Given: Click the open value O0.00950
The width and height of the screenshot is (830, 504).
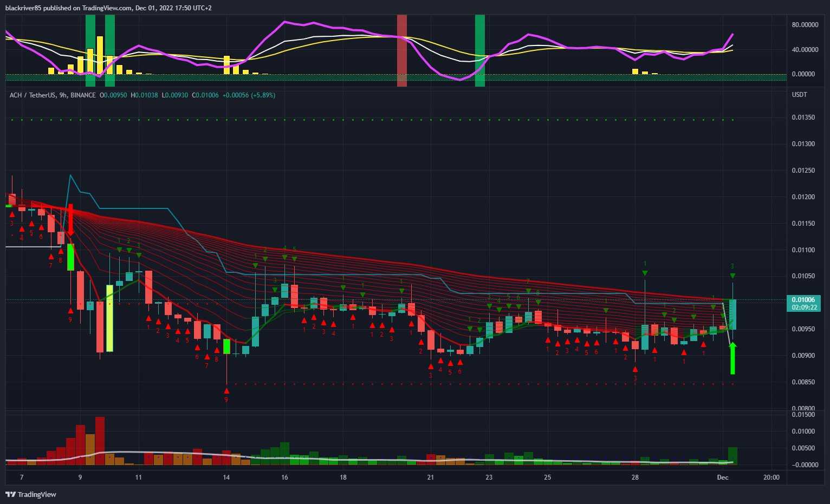Looking at the screenshot, I should [113, 95].
